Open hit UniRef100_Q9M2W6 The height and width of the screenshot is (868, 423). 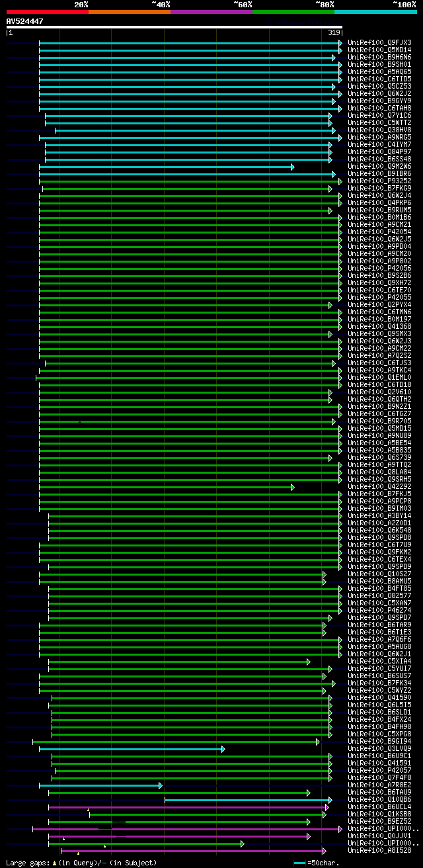click(x=380, y=166)
